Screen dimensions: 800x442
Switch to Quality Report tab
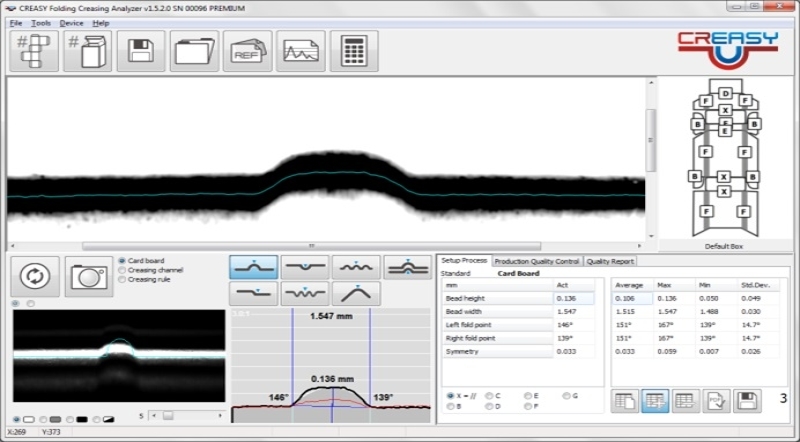point(610,261)
